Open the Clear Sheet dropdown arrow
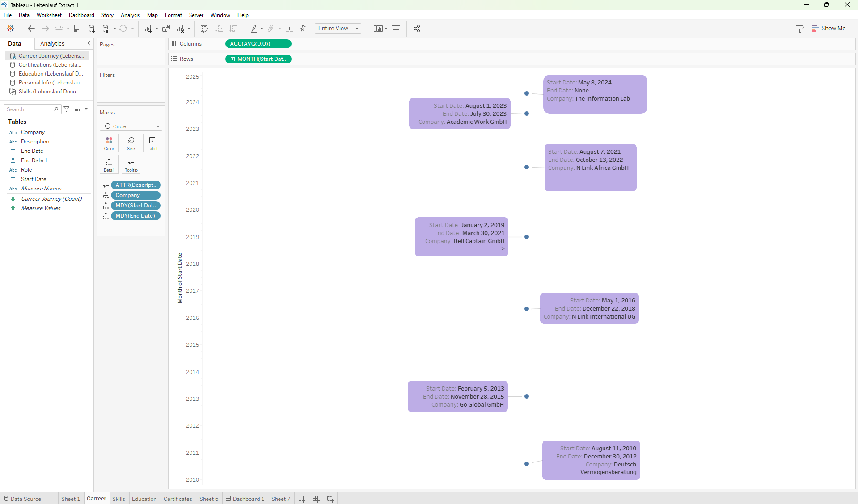Screen dimensions: 858x504 pyautogui.click(x=189, y=29)
